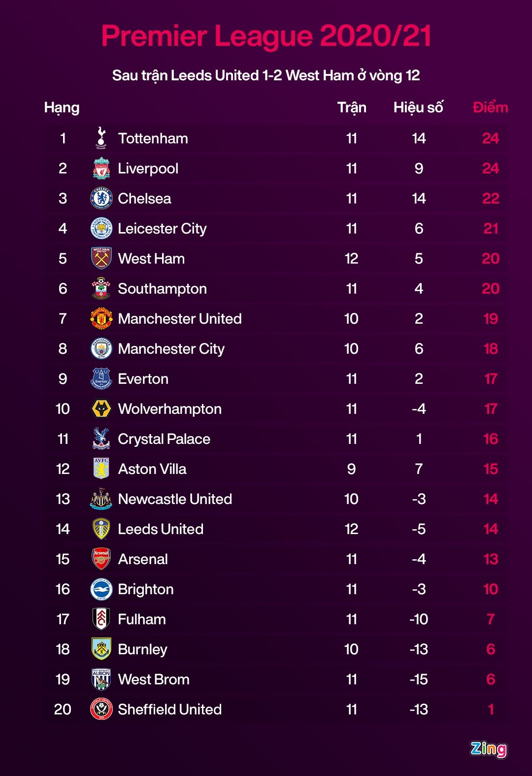Click the Hạng column header
The height and width of the screenshot is (776, 532).
click(62, 107)
